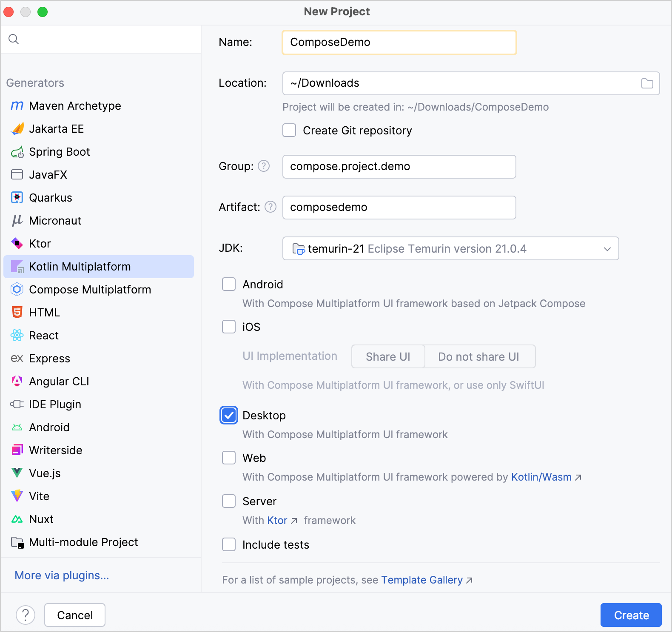Click the Compose Multiplatform hexagon icon
Viewport: 672px width, 632px height.
pyautogui.click(x=17, y=289)
